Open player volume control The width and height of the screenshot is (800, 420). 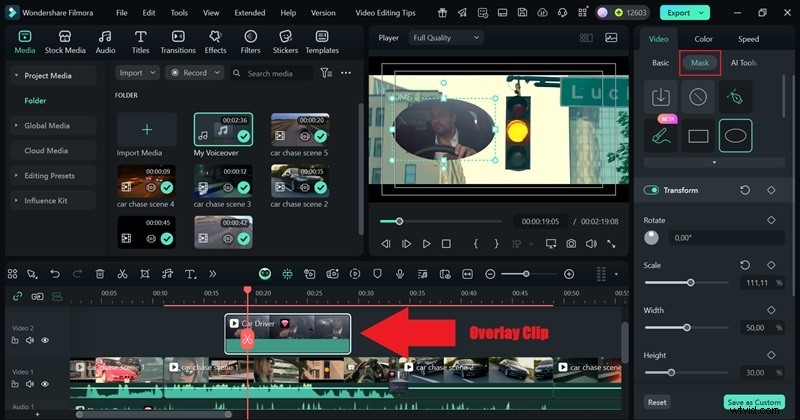(x=591, y=244)
